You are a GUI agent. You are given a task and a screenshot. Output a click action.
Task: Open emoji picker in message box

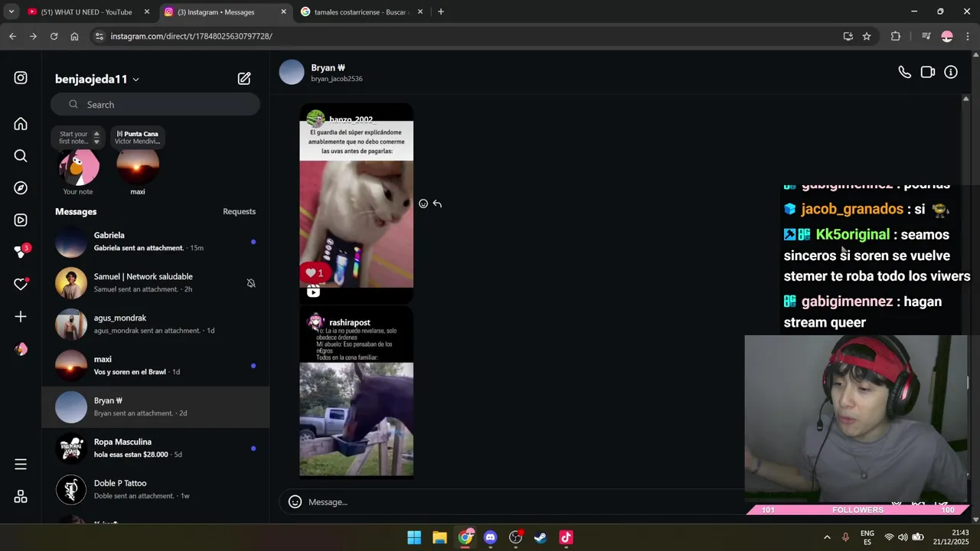click(x=295, y=502)
